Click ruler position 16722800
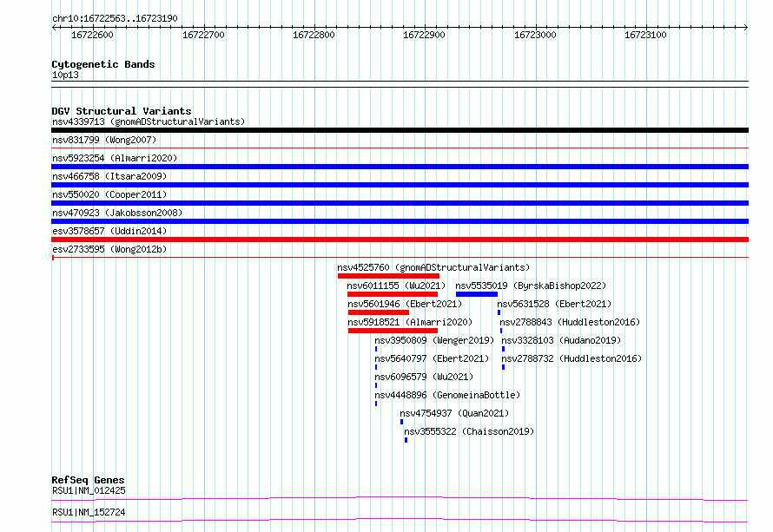Image resolution: width=773 pixels, height=532 pixels. coord(314,35)
